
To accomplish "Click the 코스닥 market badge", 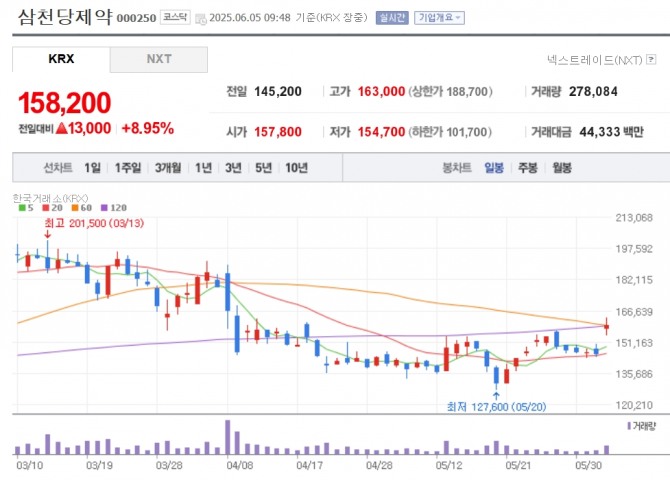I will [x=175, y=17].
